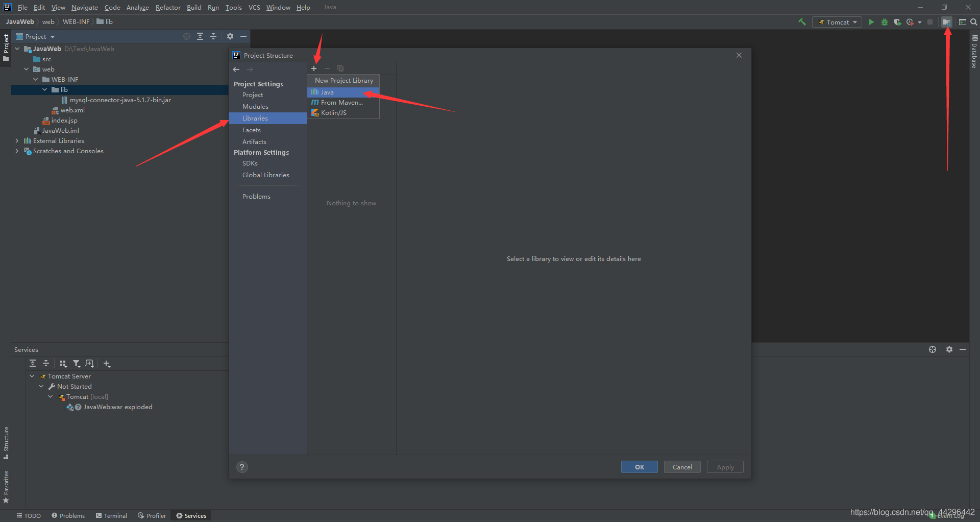Image resolution: width=980 pixels, height=522 pixels.
Task: Hide the Project panel with minus icon
Action: tap(243, 36)
